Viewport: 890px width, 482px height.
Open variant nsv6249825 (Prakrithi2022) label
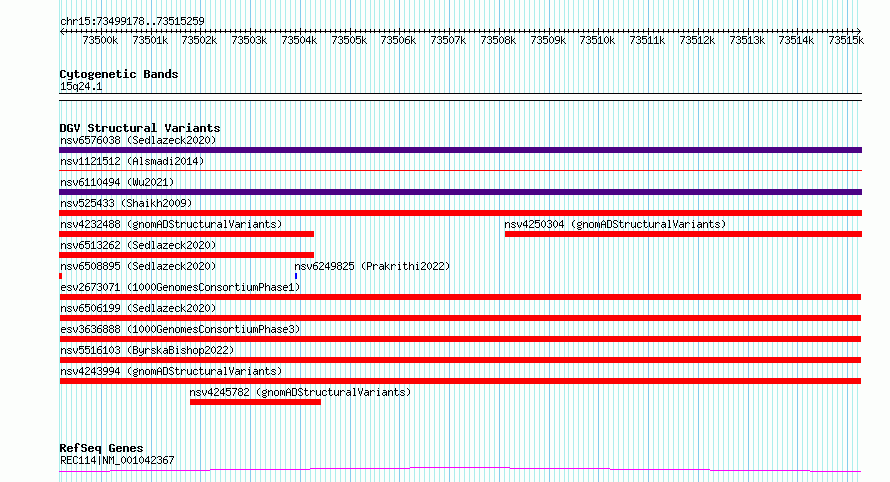[372, 266]
